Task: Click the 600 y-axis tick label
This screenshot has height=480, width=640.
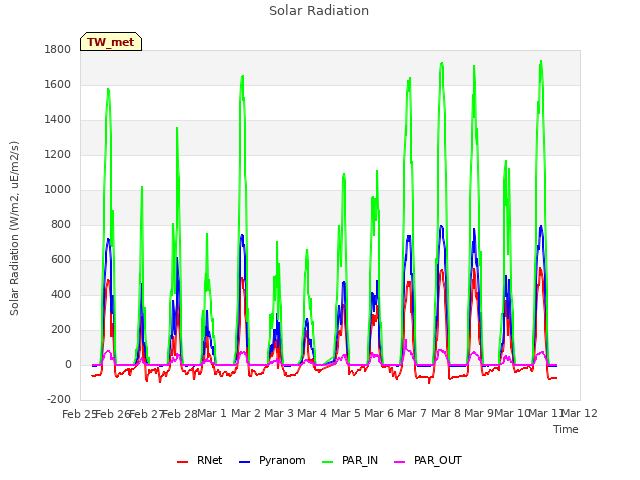Action: (x=61, y=260)
